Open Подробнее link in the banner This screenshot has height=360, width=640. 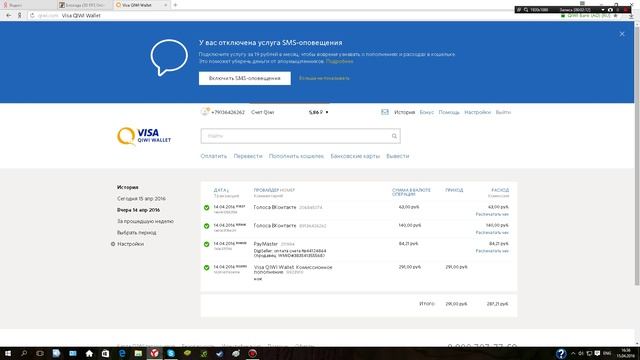click(340, 61)
